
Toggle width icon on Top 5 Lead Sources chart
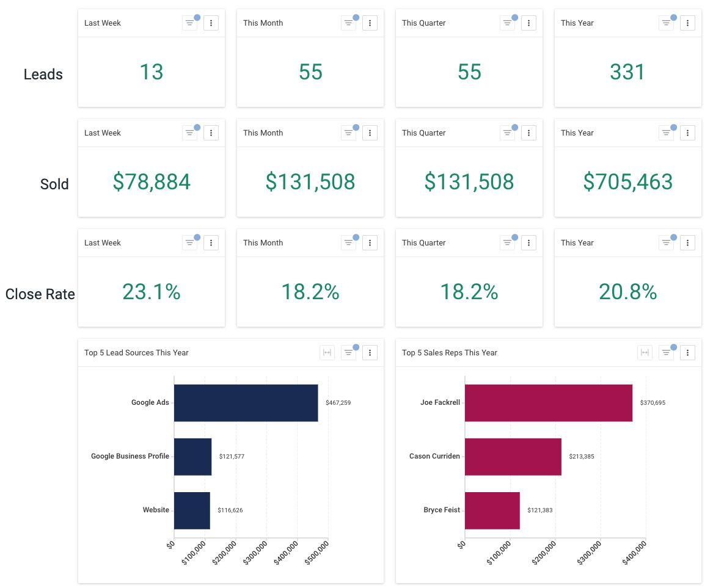327,353
